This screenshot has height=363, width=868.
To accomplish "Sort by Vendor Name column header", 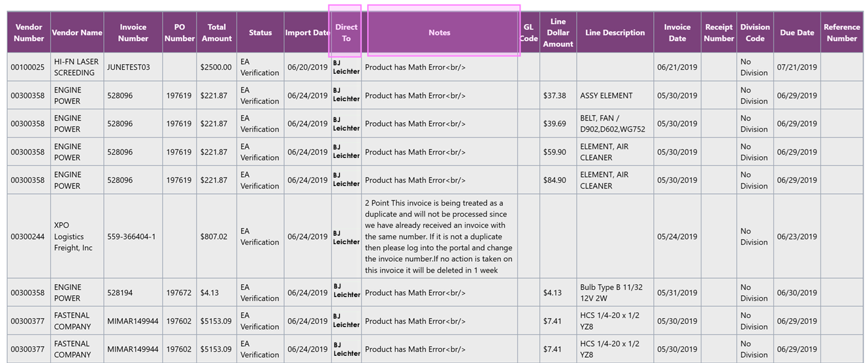I will click(x=77, y=33).
